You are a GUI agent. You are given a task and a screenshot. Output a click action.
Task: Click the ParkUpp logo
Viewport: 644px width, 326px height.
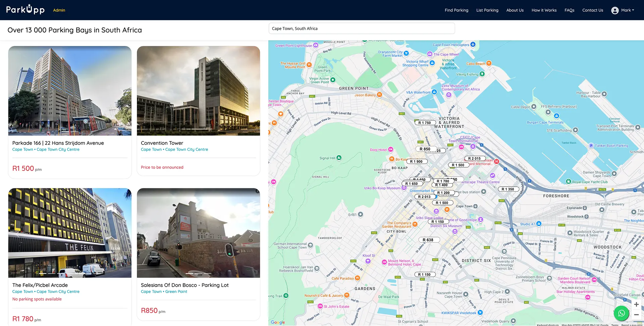point(25,10)
